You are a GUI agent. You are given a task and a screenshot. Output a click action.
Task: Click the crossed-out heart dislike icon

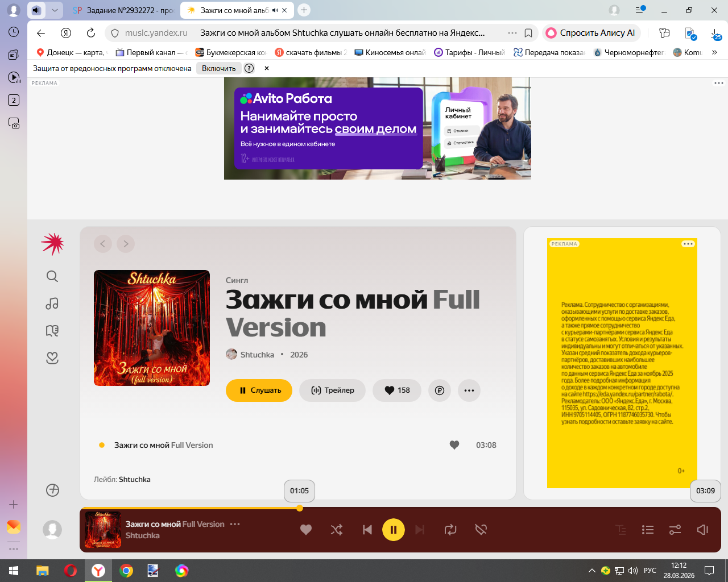point(481,530)
